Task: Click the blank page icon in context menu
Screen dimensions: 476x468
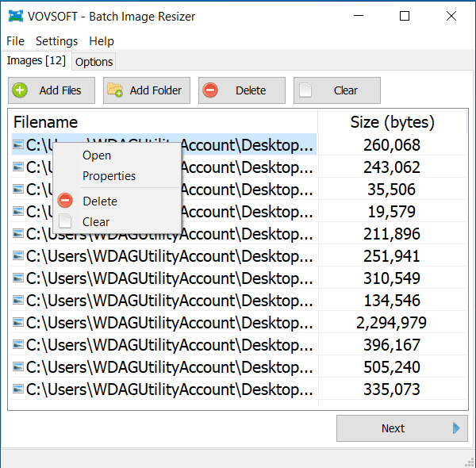Action: pyautogui.click(x=65, y=221)
